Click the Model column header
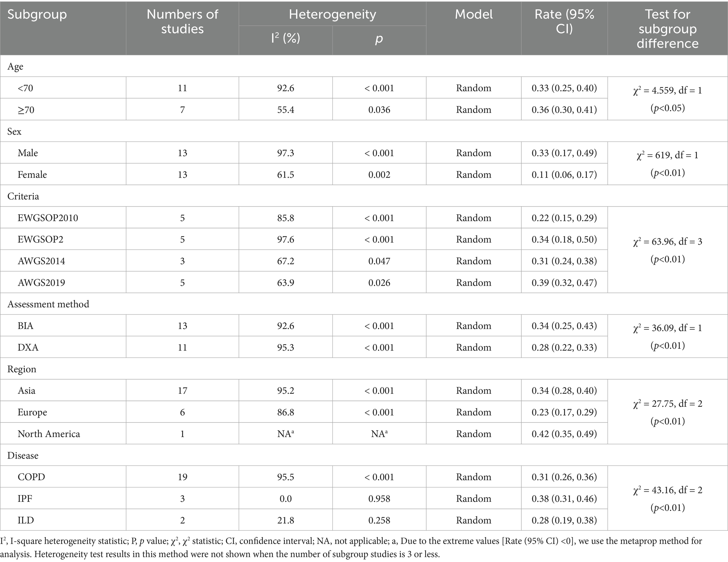 (x=473, y=14)
